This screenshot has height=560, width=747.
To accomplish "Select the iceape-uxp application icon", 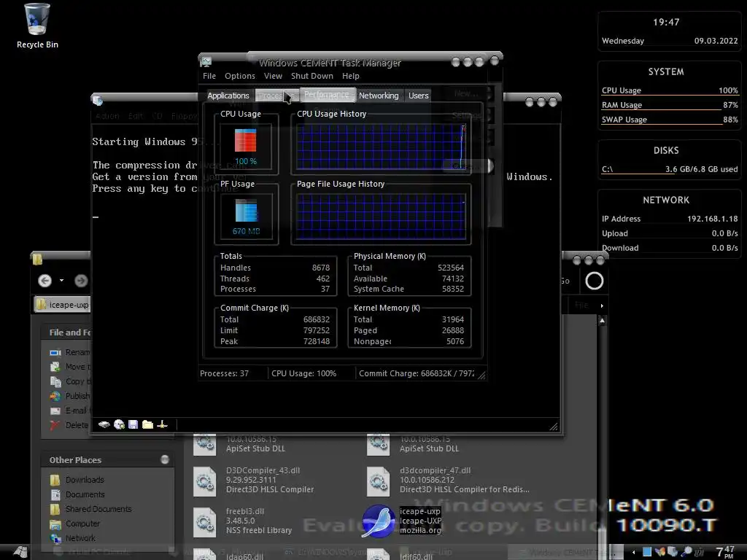I will 378,521.
